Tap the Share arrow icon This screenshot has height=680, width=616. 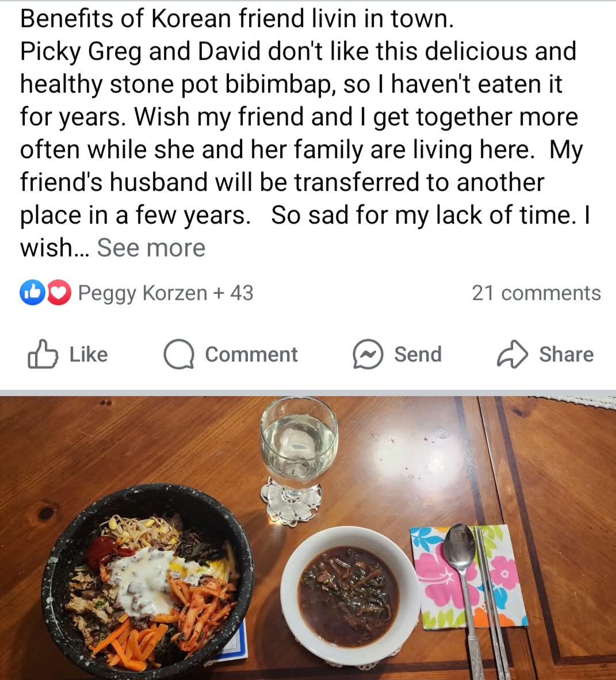[x=512, y=354]
